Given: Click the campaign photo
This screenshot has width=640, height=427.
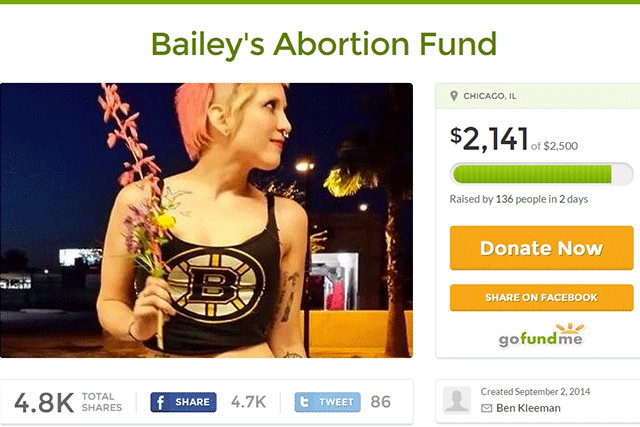Looking at the screenshot, I should [x=207, y=220].
